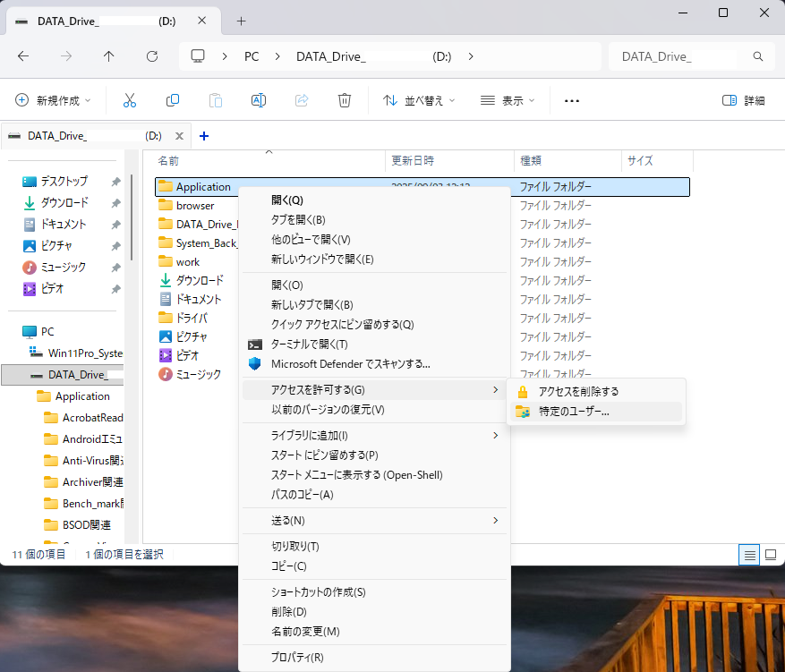Click the Cut scissors icon in toolbar

click(x=130, y=100)
